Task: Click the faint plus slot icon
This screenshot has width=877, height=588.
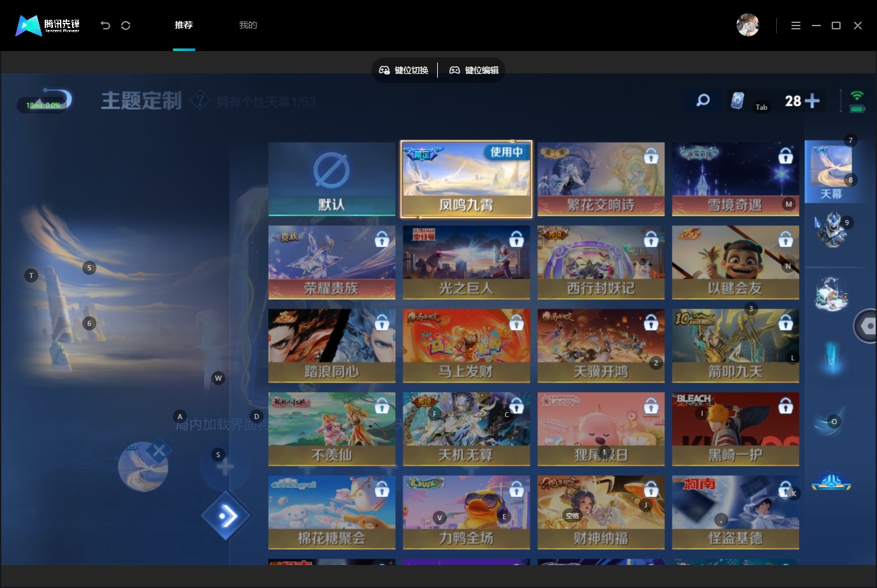Action: tap(224, 467)
